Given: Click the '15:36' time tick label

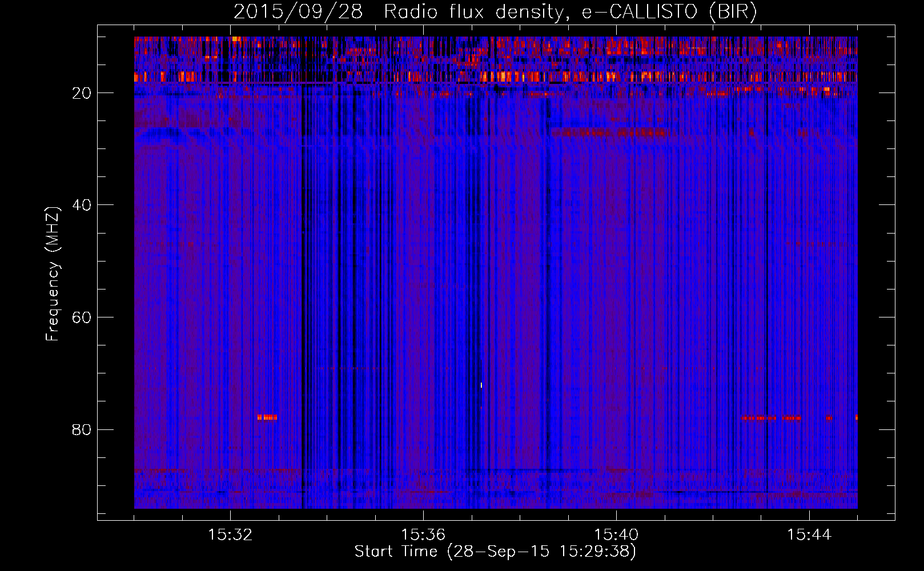Looking at the screenshot, I should click(423, 535).
